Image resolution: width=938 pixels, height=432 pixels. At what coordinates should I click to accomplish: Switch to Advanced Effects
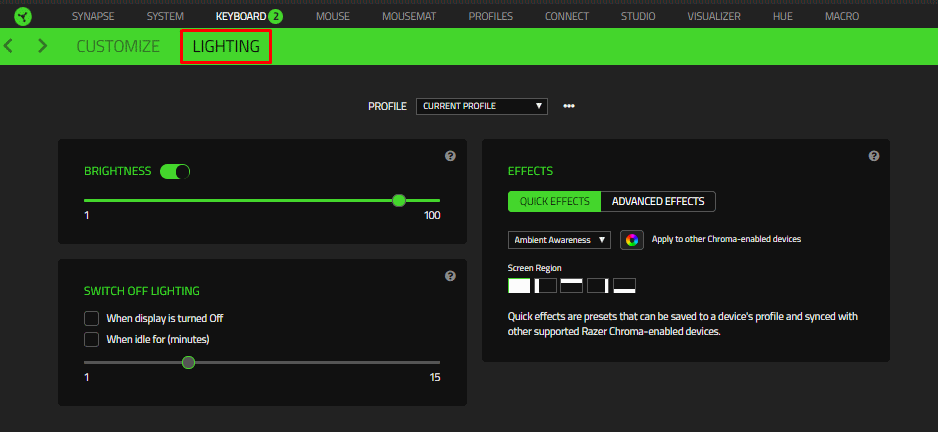tap(658, 202)
